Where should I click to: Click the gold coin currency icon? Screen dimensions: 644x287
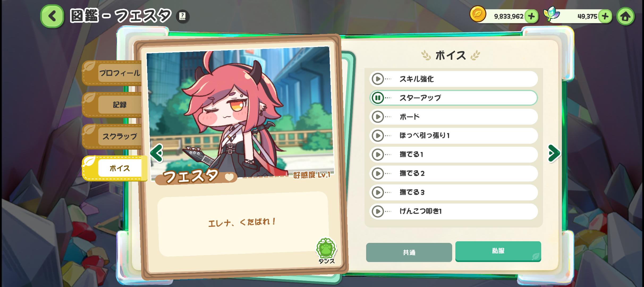(x=478, y=14)
